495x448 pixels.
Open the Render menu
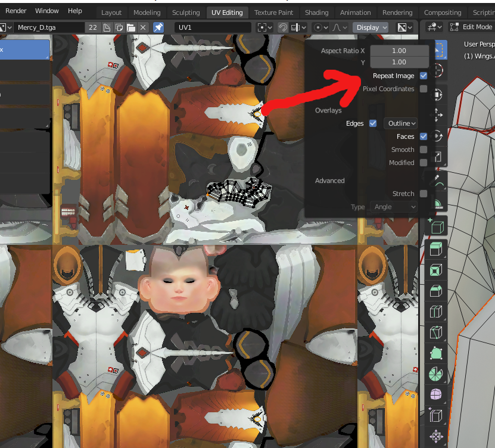[15, 11]
